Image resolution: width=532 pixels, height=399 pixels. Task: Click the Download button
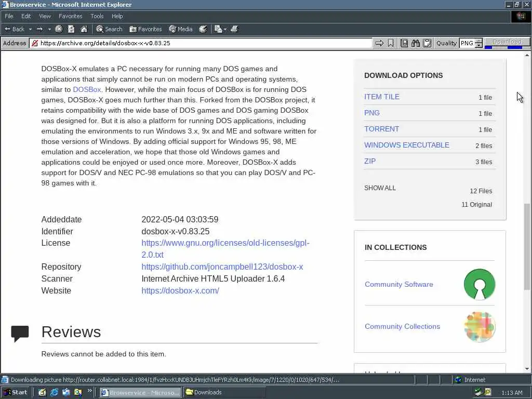coord(507,42)
